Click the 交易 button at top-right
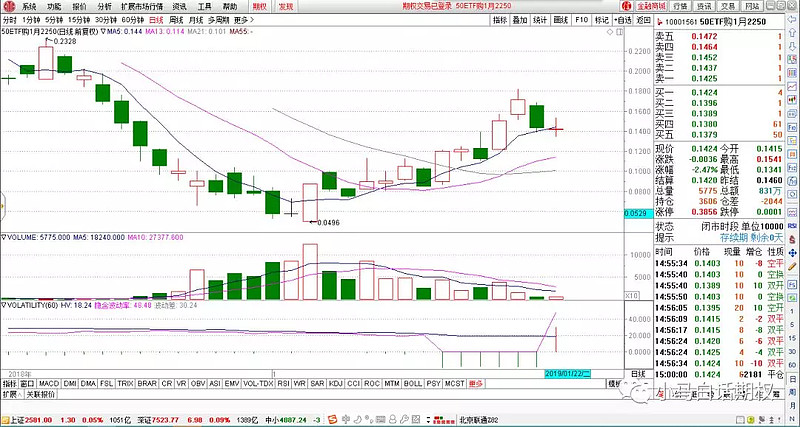The image size is (800, 427). (728, 7)
